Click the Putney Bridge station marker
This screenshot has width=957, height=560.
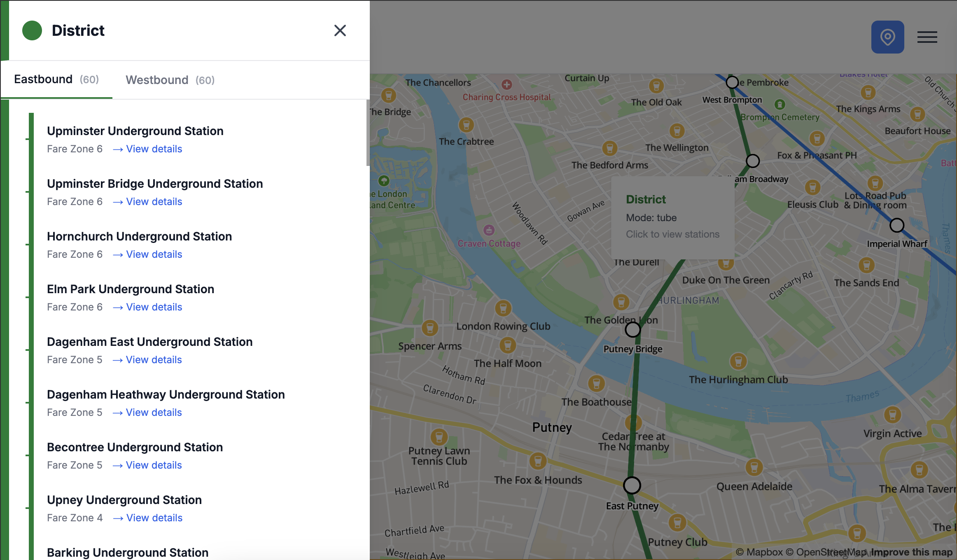click(x=633, y=329)
